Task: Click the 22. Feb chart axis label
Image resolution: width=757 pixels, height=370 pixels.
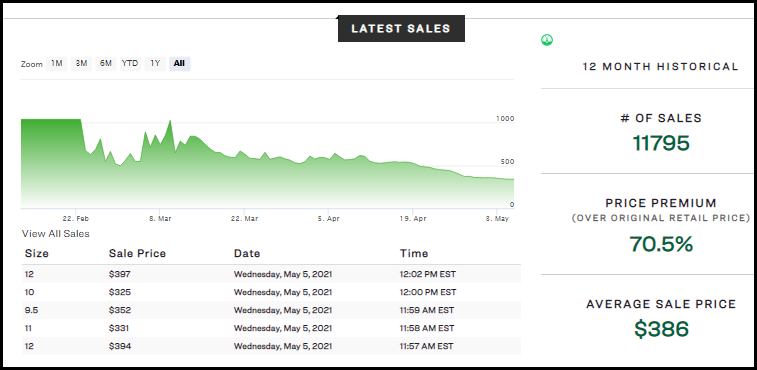Action: pyautogui.click(x=76, y=219)
